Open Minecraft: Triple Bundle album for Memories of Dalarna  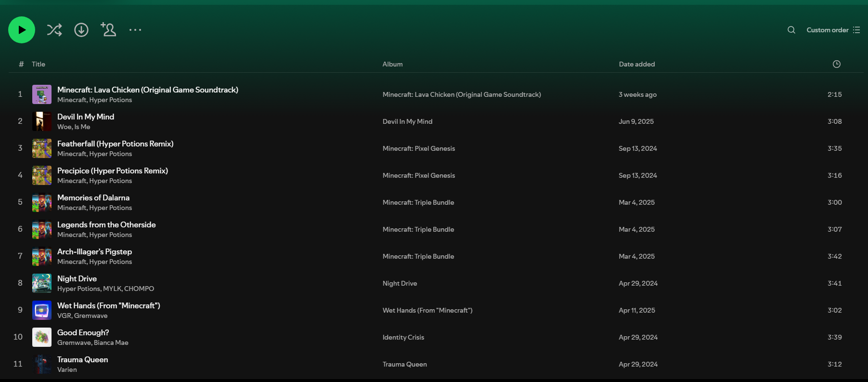[x=418, y=202]
